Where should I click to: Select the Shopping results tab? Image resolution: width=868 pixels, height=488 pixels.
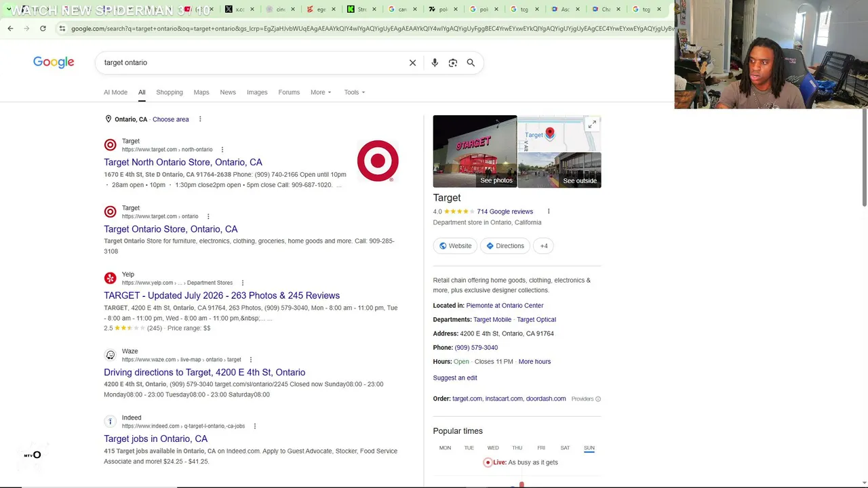pos(170,92)
